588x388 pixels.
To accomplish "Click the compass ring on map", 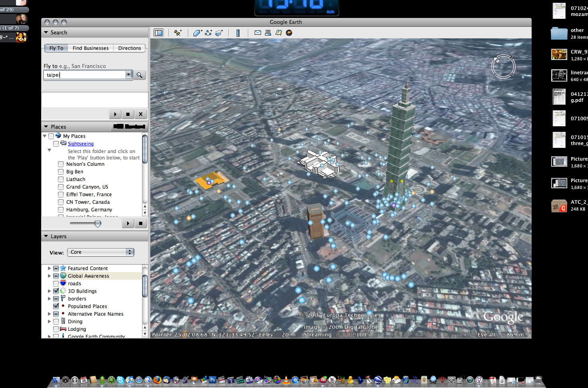I will pos(503,66).
